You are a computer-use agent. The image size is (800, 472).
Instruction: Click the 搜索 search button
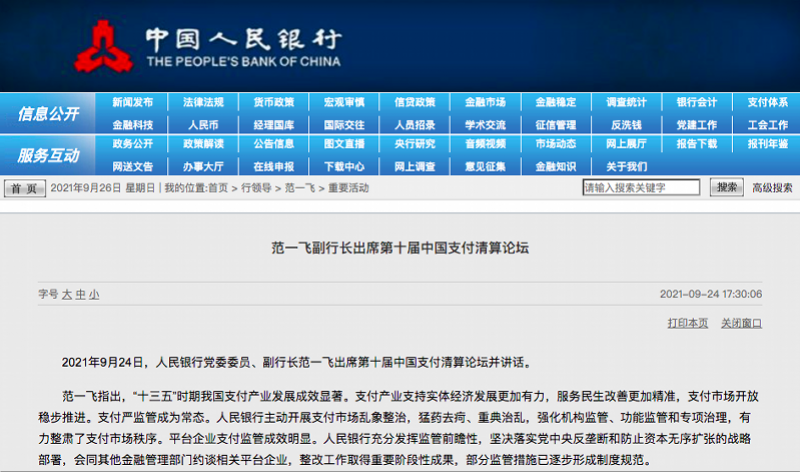click(727, 187)
